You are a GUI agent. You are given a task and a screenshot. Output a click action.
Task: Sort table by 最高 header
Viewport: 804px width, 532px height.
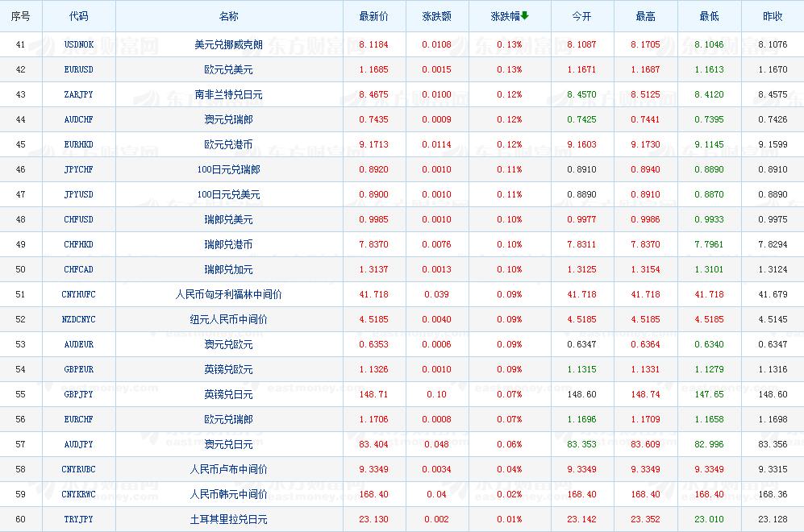646,16
